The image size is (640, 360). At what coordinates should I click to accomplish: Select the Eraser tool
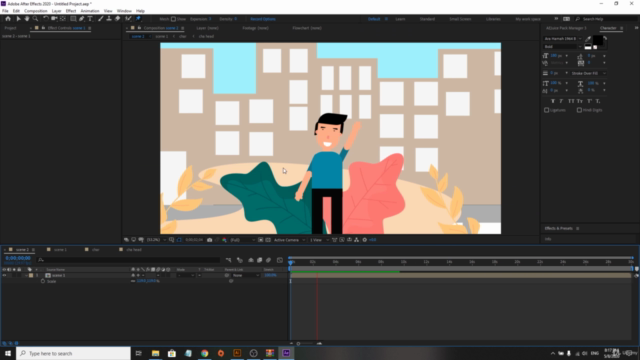[118, 19]
